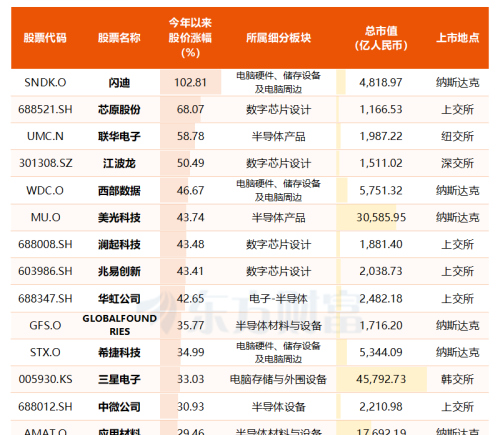
Task: Click market cap 30,585.95
Action: click(381, 218)
